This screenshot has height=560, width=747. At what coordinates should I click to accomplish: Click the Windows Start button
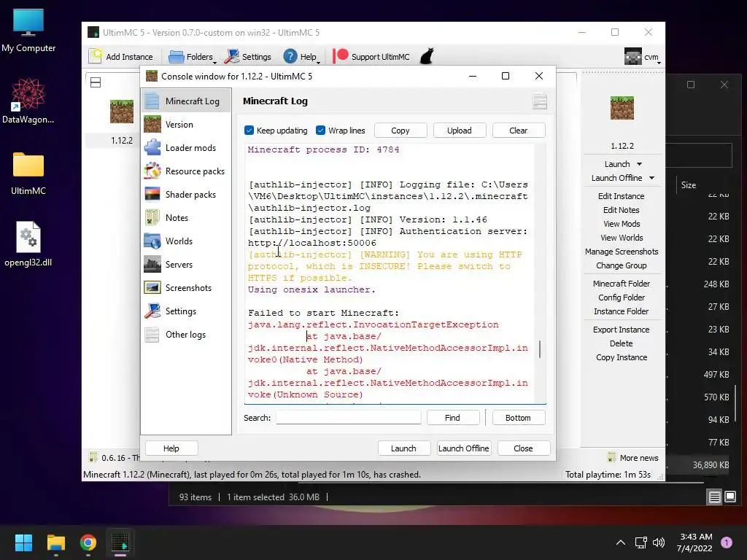click(x=23, y=542)
